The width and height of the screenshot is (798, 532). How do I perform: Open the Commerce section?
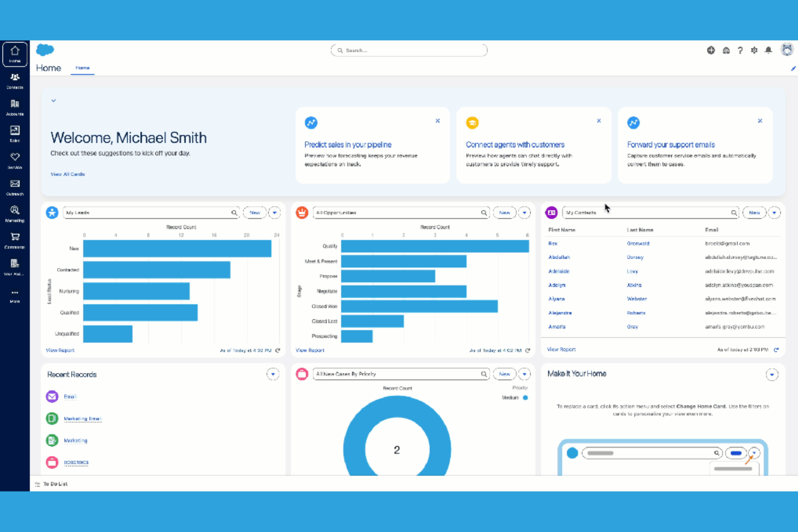[14, 239]
